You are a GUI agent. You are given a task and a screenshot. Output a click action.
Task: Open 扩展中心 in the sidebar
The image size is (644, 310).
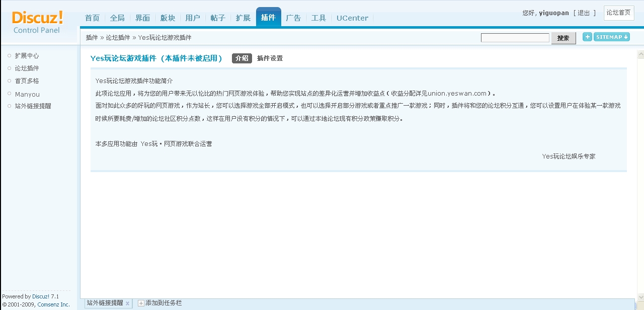[x=27, y=56]
